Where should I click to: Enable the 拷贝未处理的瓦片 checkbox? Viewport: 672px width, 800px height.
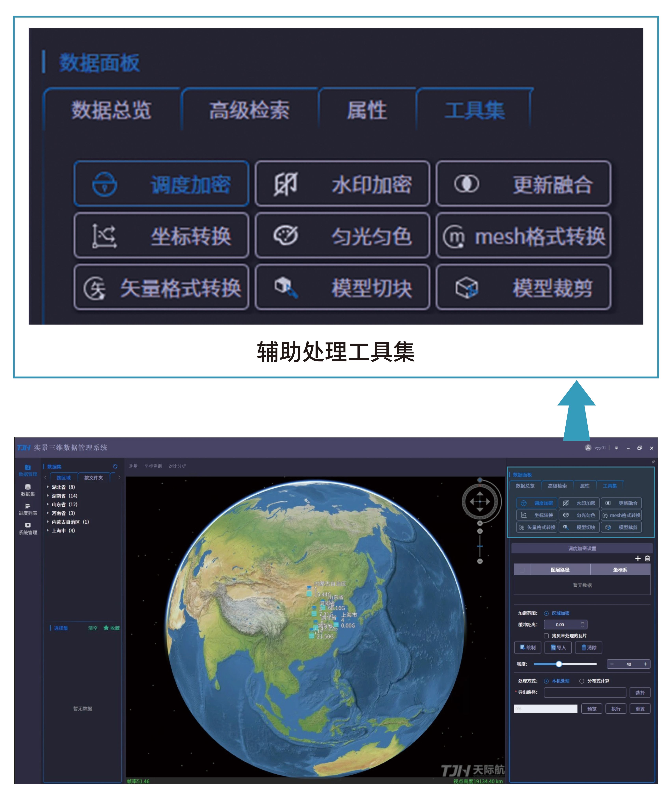(x=546, y=636)
